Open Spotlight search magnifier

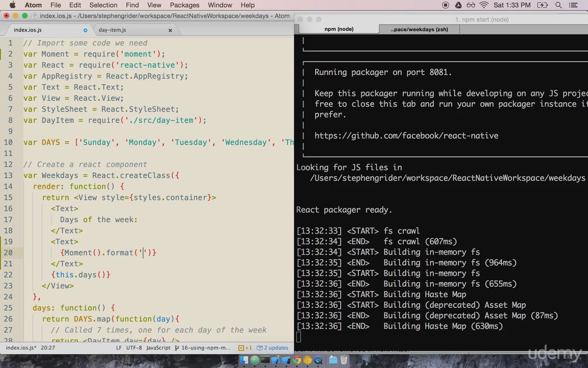tap(558, 5)
